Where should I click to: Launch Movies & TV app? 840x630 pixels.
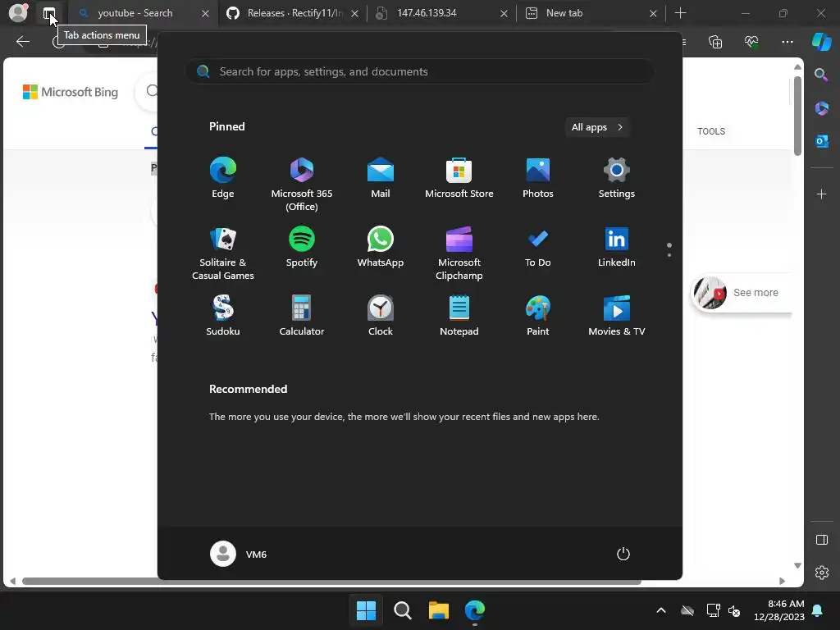click(x=617, y=316)
